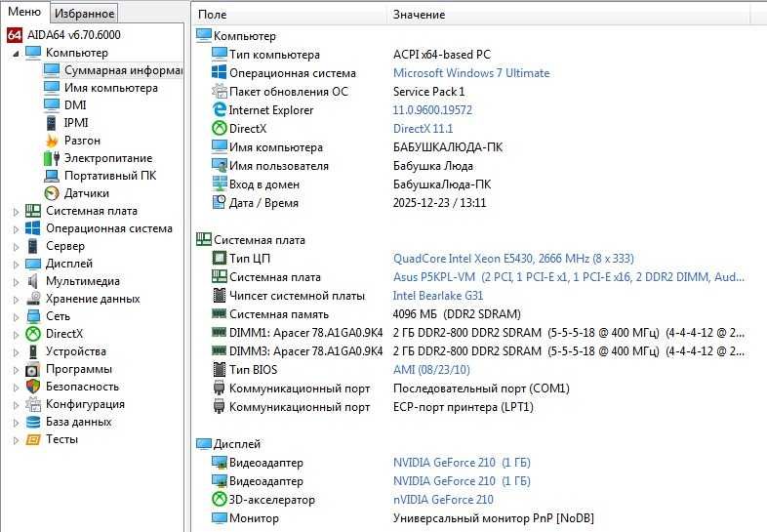Image resolution: width=767 pixels, height=532 pixels.
Task: Open the DirectX 11.1 link
Action: pos(423,129)
